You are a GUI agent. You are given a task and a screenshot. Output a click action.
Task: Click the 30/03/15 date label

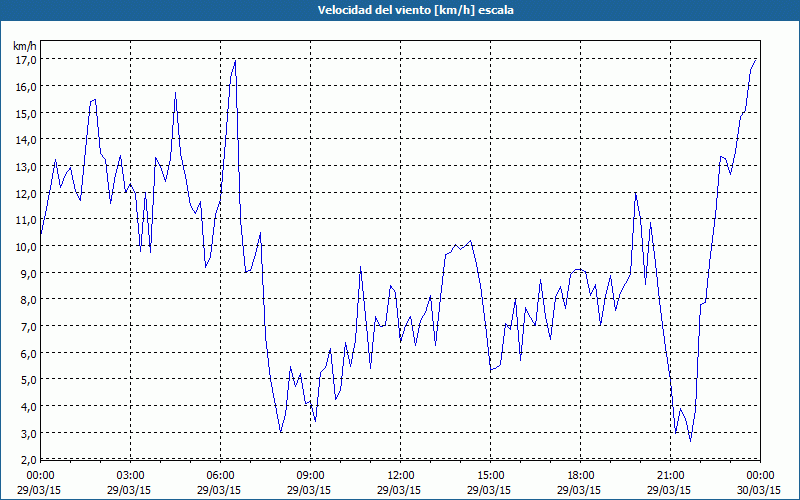[759, 490]
